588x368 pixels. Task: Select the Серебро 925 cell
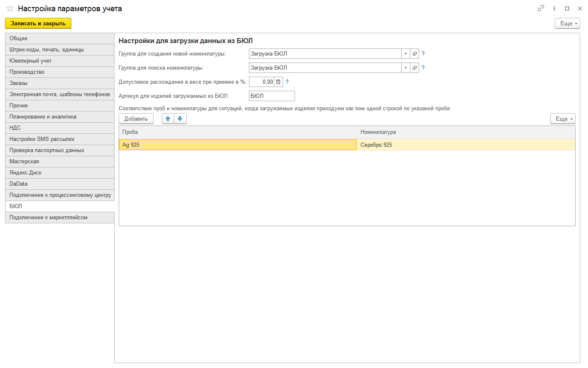[x=466, y=145]
